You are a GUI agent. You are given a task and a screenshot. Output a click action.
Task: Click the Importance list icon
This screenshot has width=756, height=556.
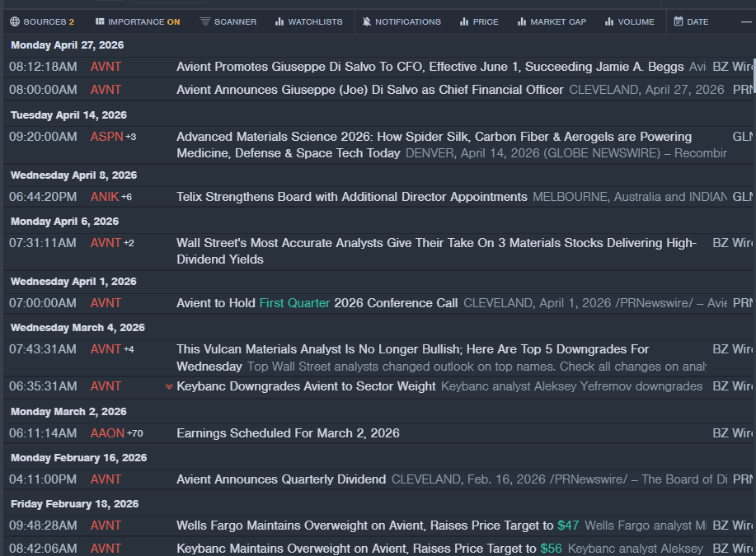(x=100, y=21)
